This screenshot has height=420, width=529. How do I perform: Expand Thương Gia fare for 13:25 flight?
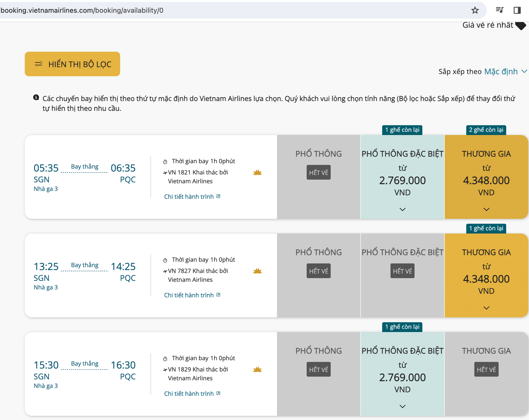[x=486, y=308]
